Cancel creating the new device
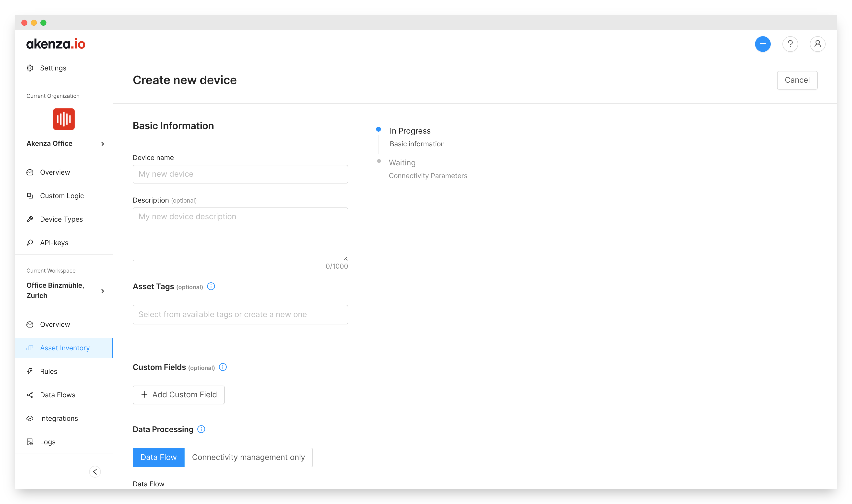This screenshot has height=504, width=852. click(797, 80)
